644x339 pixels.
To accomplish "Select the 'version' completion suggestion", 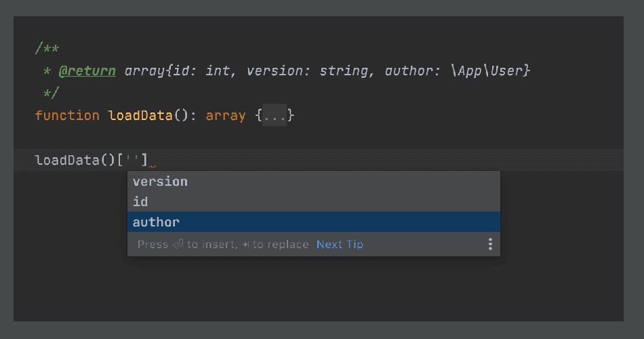I will pyautogui.click(x=160, y=181).
